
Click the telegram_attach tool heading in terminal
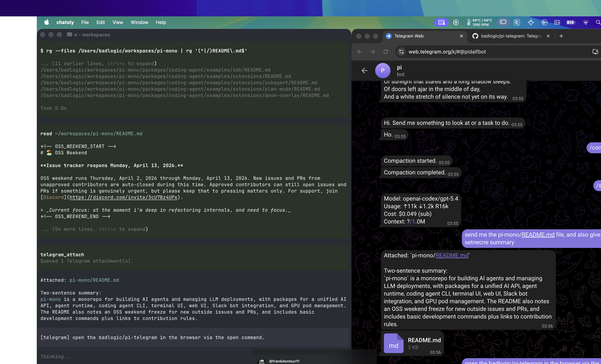62,255
